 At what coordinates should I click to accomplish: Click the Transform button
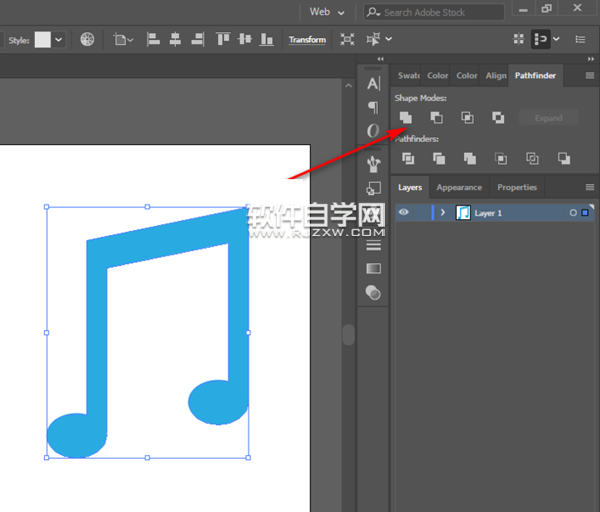307,40
